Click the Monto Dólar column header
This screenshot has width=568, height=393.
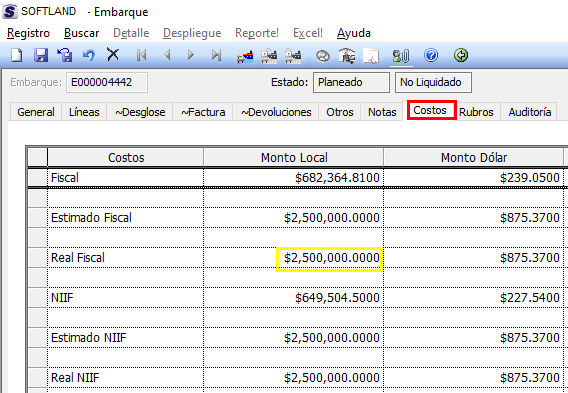tap(474, 158)
